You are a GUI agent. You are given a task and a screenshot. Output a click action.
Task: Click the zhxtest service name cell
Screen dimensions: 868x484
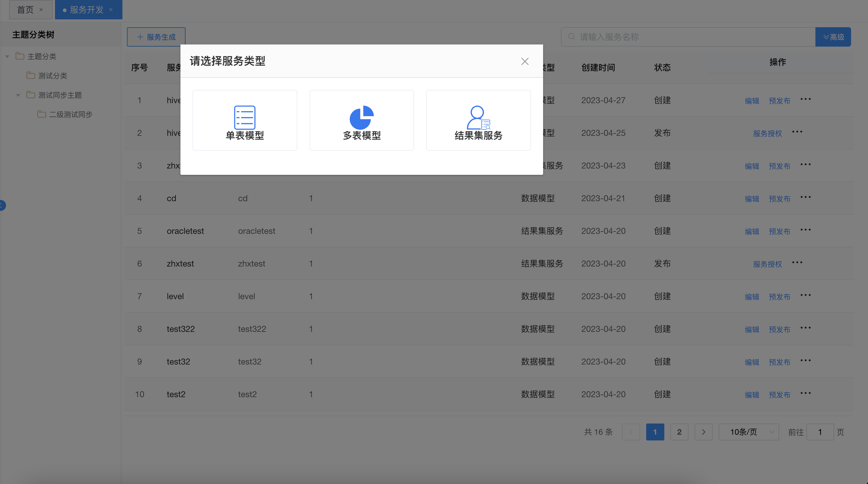(x=180, y=263)
